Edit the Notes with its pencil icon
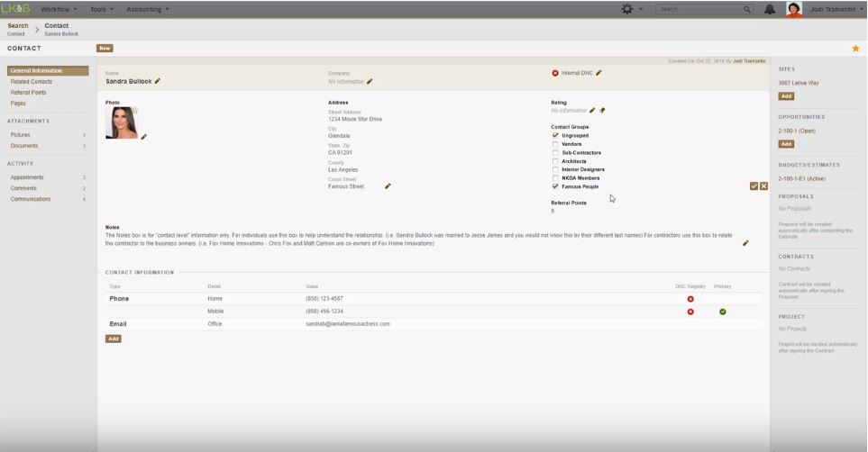 [x=745, y=243]
